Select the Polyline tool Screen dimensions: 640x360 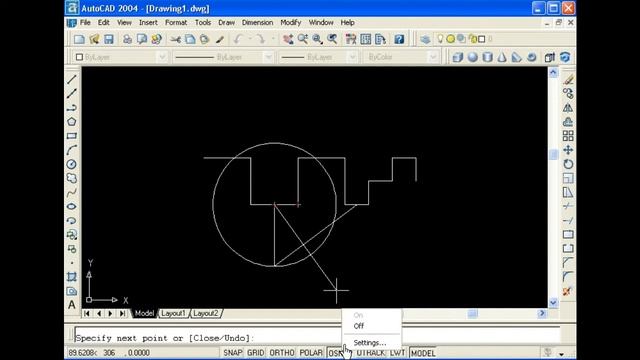pos(72,107)
